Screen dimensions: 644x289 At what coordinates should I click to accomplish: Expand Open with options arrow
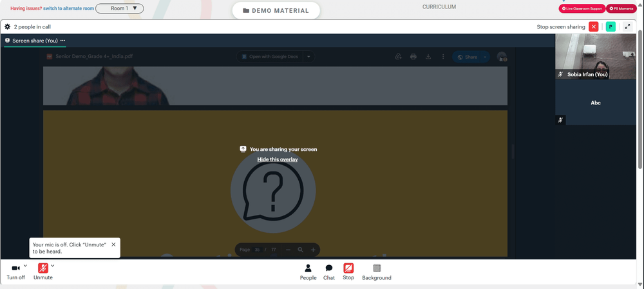(309, 57)
